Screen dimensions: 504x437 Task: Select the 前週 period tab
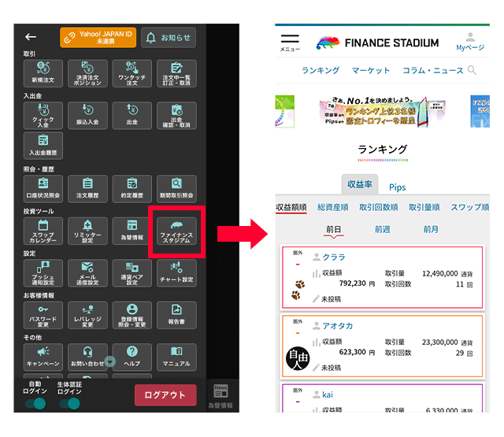[382, 229]
